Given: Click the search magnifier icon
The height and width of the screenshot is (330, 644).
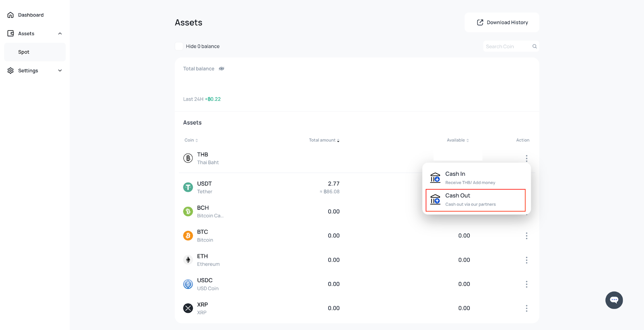Looking at the screenshot, I should (x=535, y=46).
